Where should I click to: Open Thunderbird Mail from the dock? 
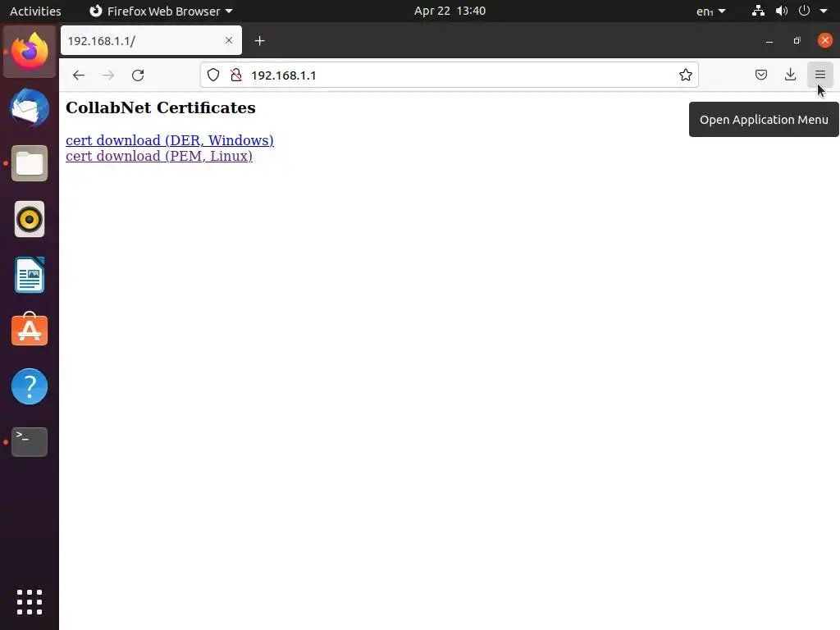30,107
